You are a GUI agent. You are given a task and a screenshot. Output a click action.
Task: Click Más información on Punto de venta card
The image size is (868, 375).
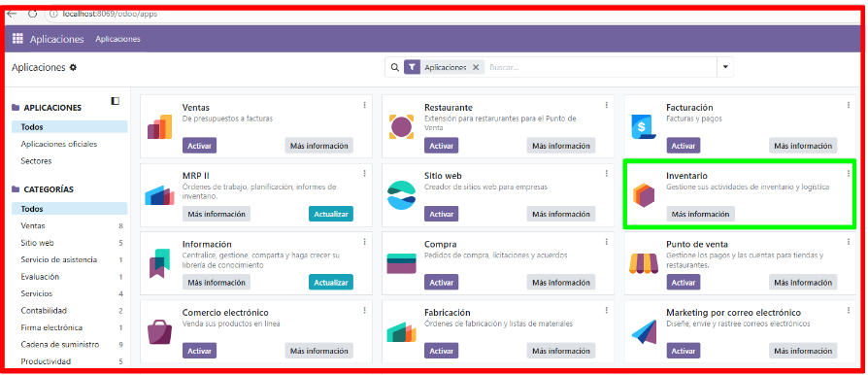(x=803, y=283)
